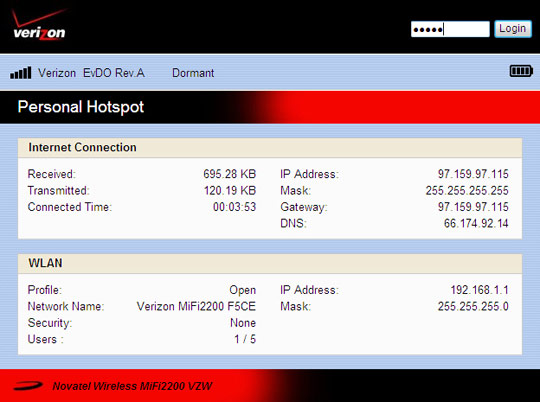The width and height of the screenshot is (540, 402).
Task: Click the DNS label
Action: coord(293,224)
